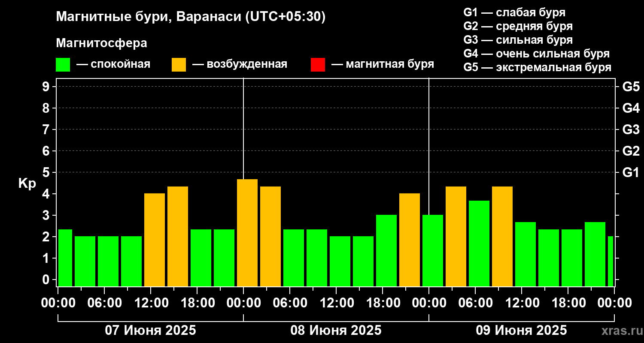The height and width of the screenshot is (343, 644).
Task: Click the 'Kp' axis title
Action: tap(27, 183)
